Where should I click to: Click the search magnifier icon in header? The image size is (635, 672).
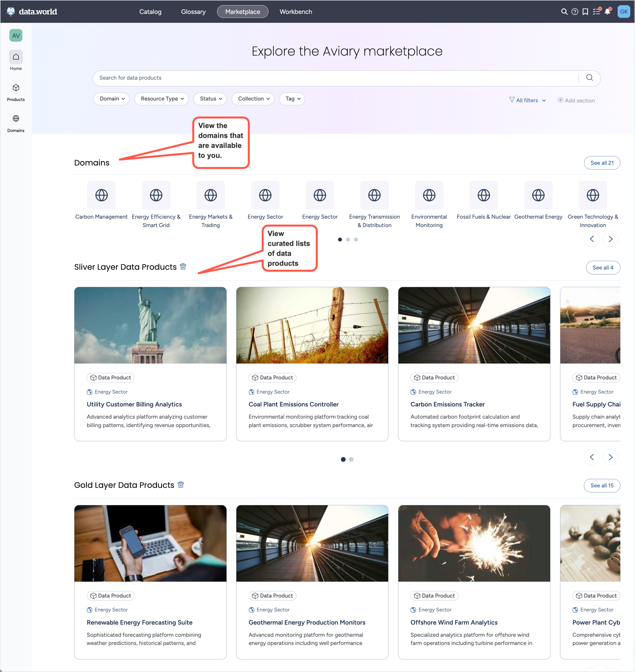(564, 11)
